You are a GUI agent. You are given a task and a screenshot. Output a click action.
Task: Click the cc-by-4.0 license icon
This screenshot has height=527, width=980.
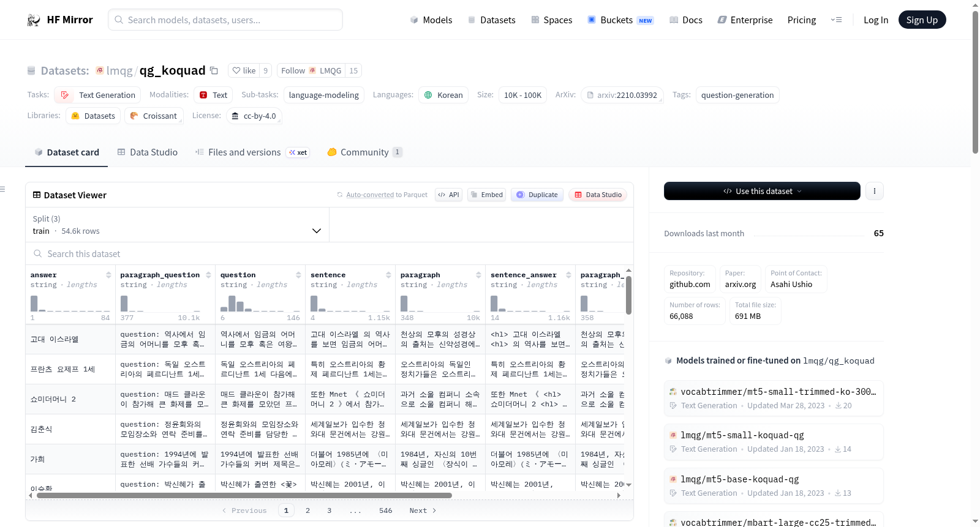coord(235,116)
